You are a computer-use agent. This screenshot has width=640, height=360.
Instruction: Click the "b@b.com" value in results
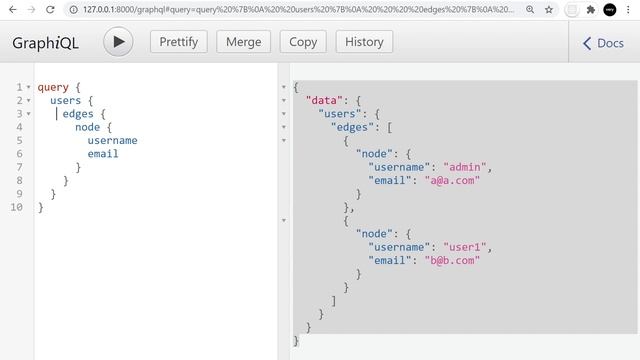(452, 260)
